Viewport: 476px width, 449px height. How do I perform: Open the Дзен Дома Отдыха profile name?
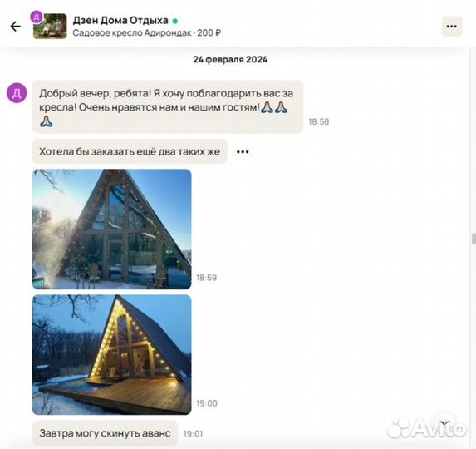point(120,20)
